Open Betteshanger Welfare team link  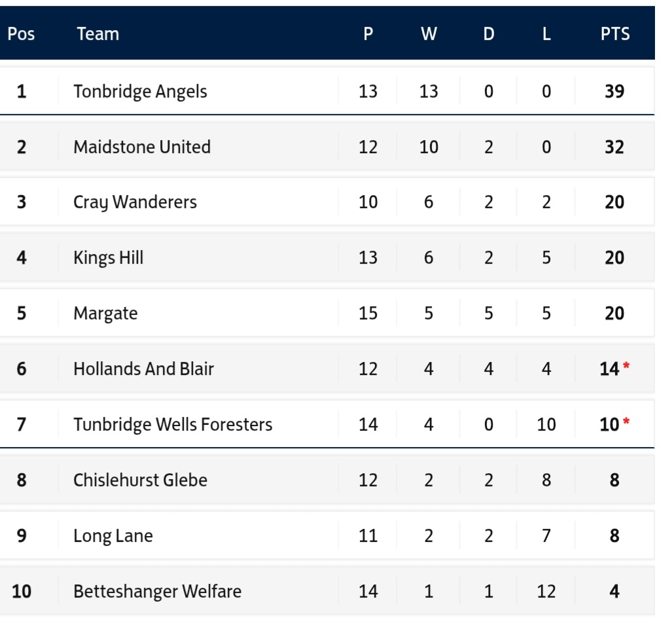tap(157, 592)
